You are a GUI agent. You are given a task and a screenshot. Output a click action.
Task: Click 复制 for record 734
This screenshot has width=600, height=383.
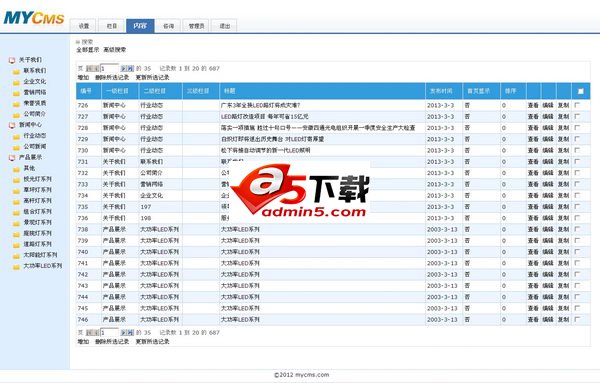[563, 196]
